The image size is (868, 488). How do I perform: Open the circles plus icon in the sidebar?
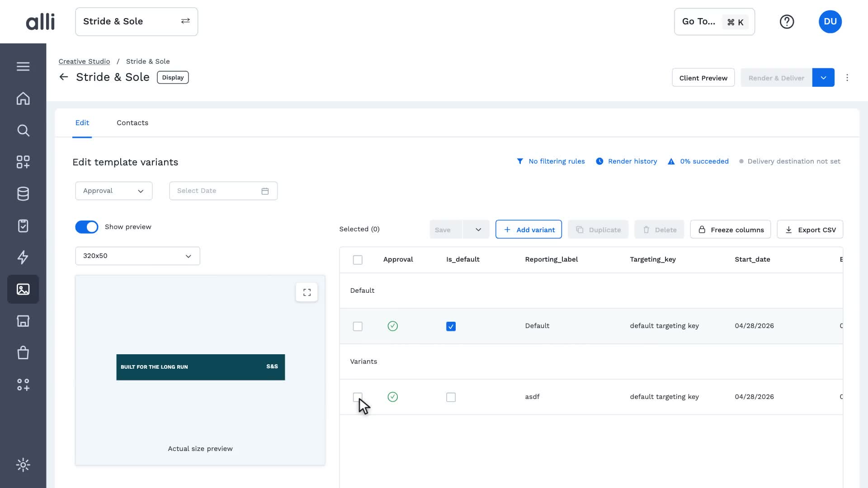click(x=23, y=385)
